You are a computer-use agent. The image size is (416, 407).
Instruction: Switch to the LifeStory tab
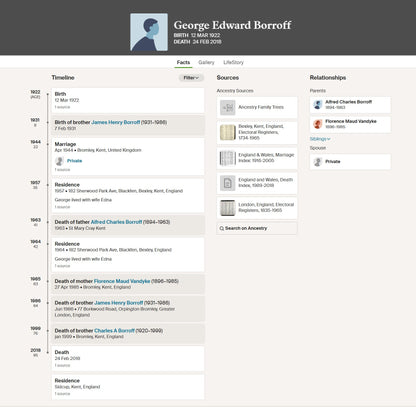click(233, 62)
